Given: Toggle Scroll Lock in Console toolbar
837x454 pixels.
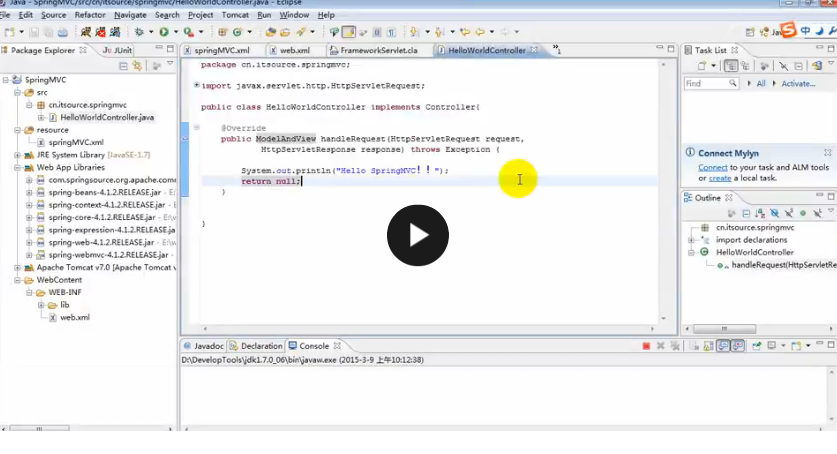Looking at the screenshot, I should [708, 346].
